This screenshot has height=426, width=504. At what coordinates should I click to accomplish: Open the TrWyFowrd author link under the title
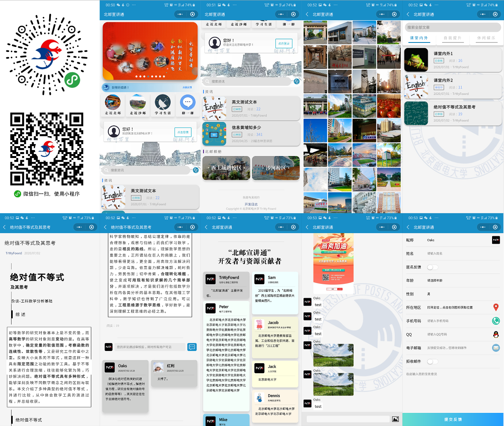pos(14,253)
